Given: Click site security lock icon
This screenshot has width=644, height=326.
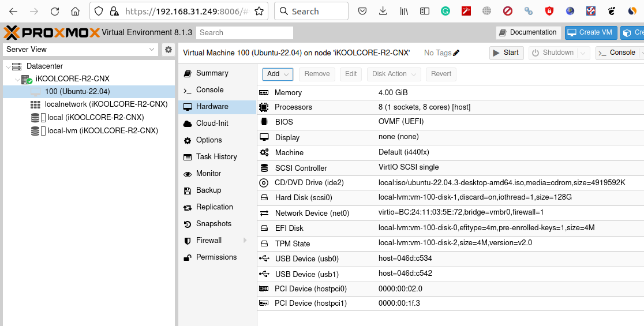Looking at the screenshot, I should coord(114,12).
